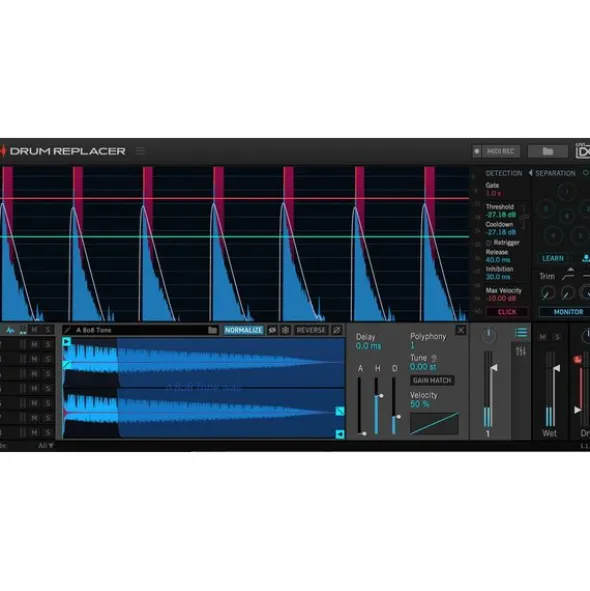This screenshot has height=591, width=590.
Task: Select the DETECTION section tab
Action: pyautogui.click(x=504, y=173)
